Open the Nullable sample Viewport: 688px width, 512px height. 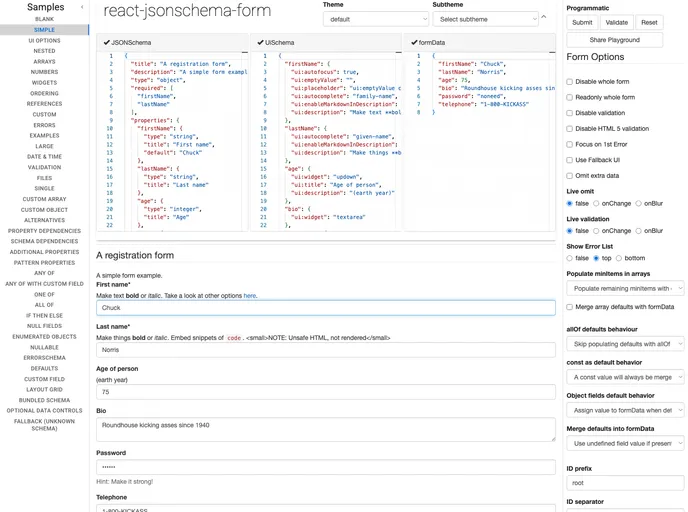[x=44, y=347]
